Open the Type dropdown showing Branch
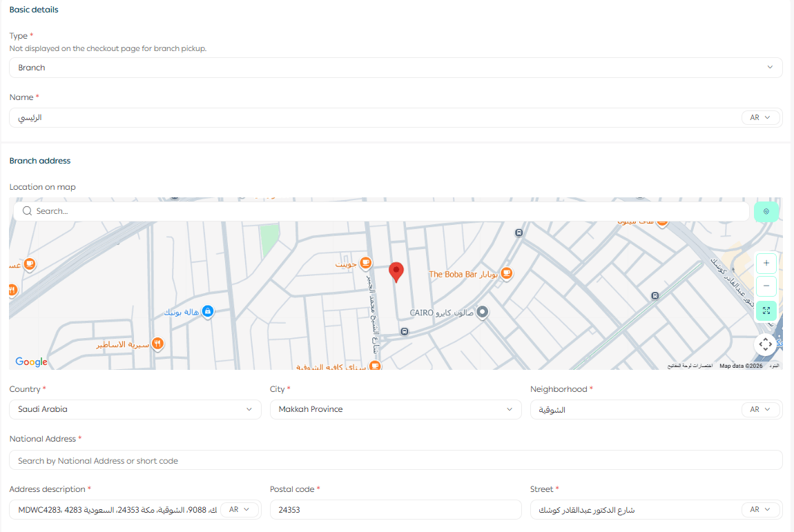794x532 pixels. tap(396, 68)
